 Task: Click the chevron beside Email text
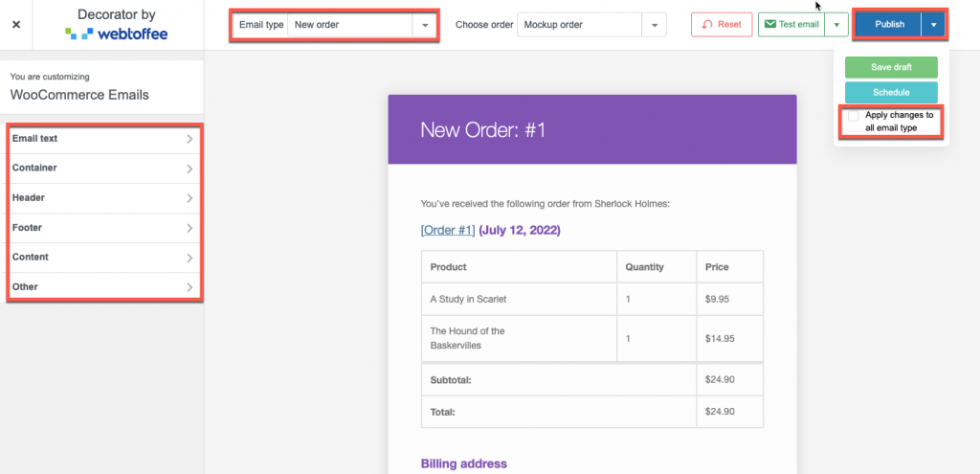point(189,140)
